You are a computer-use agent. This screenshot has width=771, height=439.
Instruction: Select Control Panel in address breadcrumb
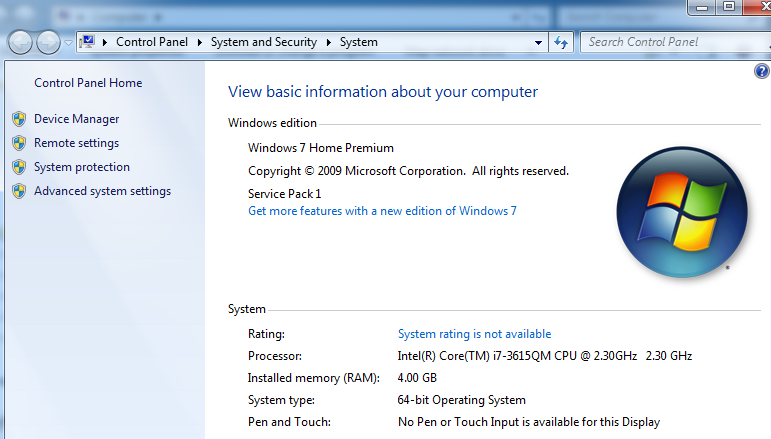click(x=152, y=42)
